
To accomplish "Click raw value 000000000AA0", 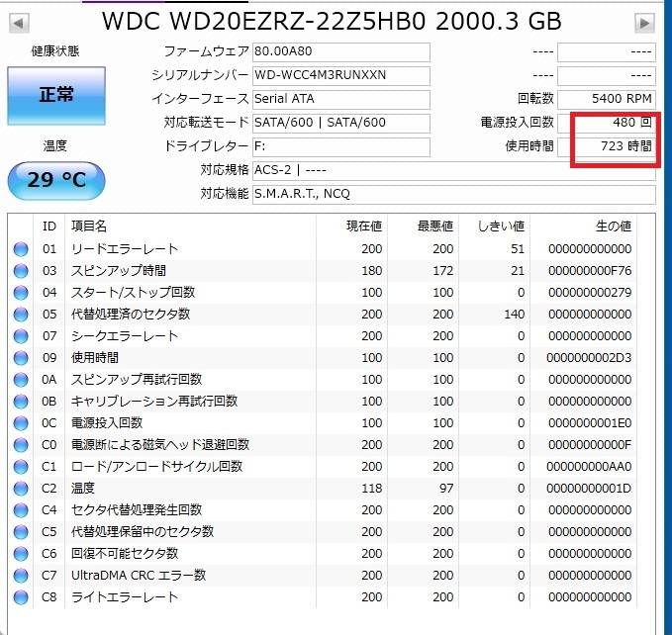I will coord(589,467).
